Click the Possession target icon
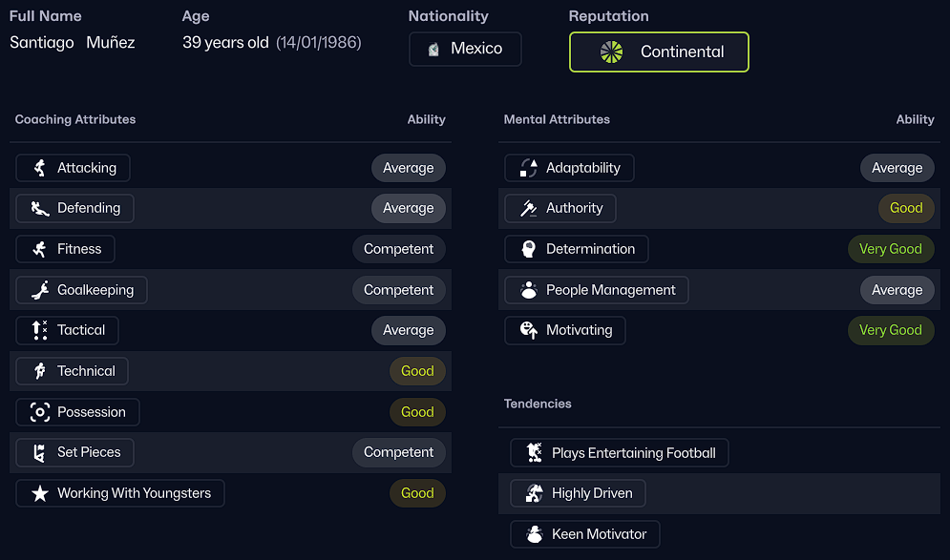Viewport: 950px width, 560px height. [39, 412]
